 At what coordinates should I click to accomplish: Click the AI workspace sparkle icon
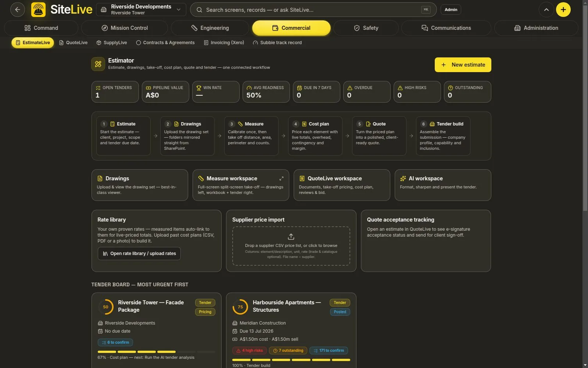pyautogui.click(x=403, y=178)
